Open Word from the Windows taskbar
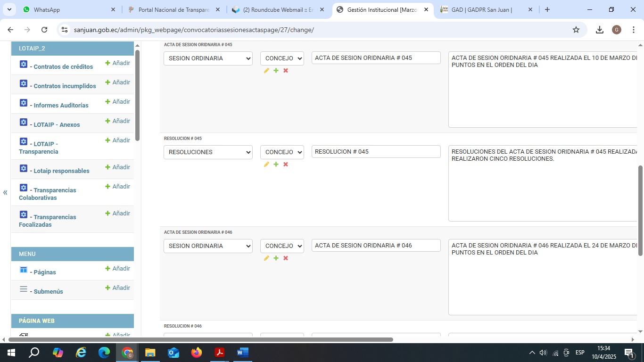This screenshot has width=644, height=362. point(242,353)
